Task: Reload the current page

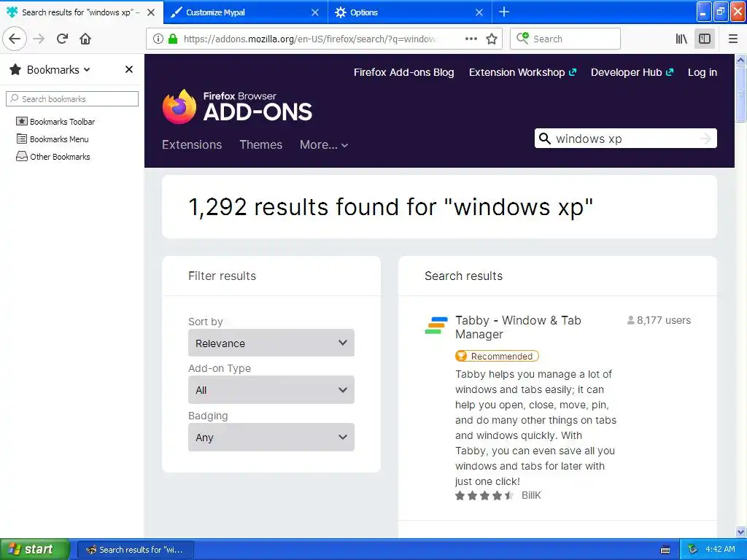Action: pyautogui.click(x=63, y=39)
